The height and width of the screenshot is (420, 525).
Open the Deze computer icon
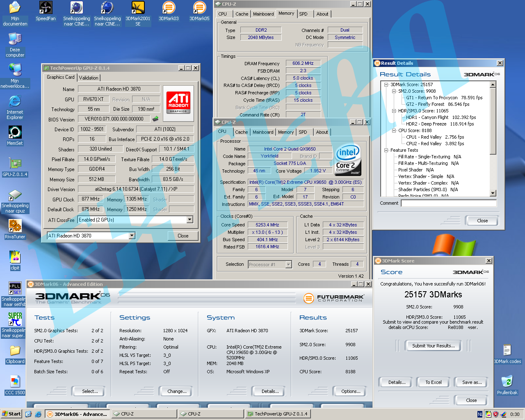tap(15, 45)
